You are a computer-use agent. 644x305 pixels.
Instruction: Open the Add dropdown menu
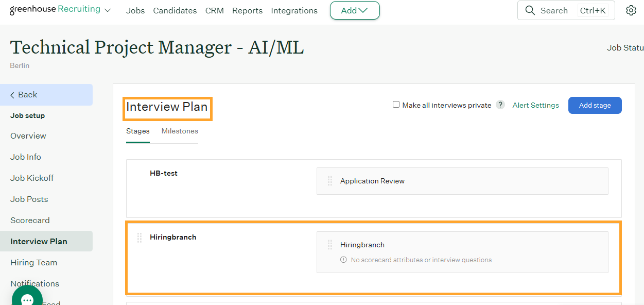point(354,10)
